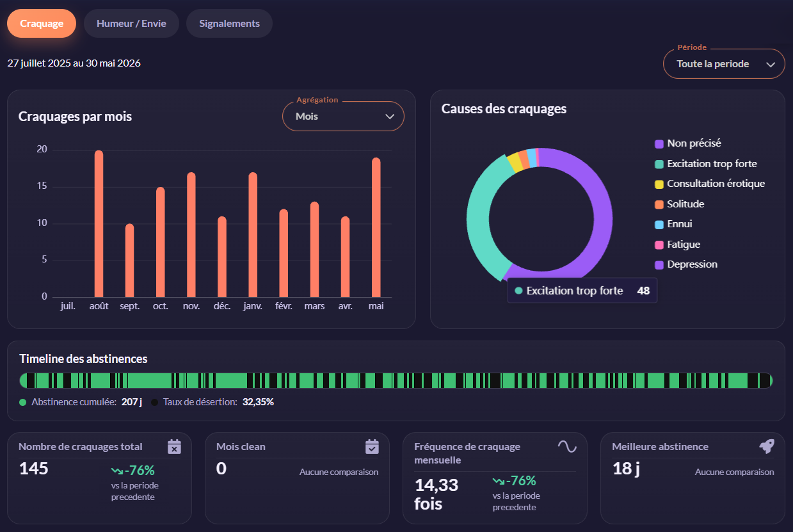Click the downward trend arrow next to 145

pyautogui.click(x=116, y=471)
